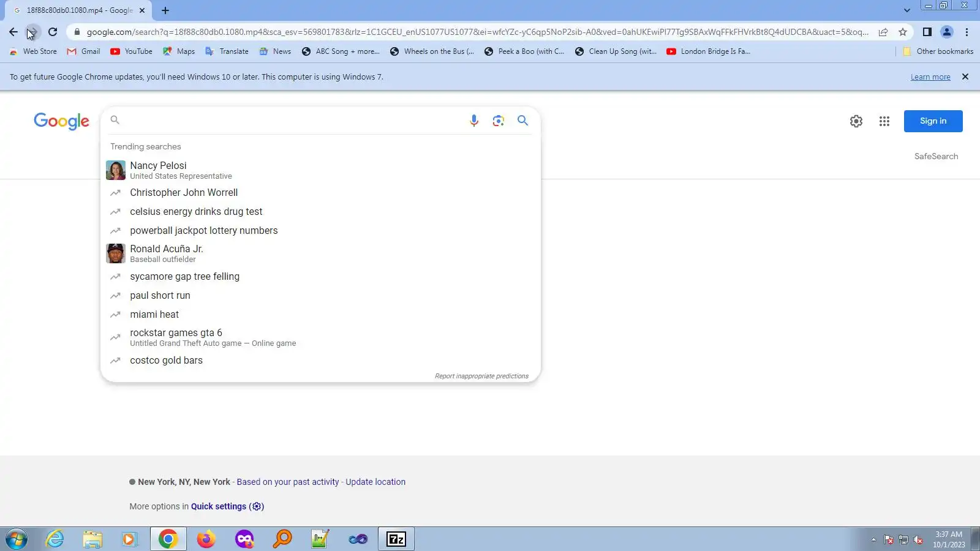Open the News bookmark
980x551 pixels.
coord(276,51)
